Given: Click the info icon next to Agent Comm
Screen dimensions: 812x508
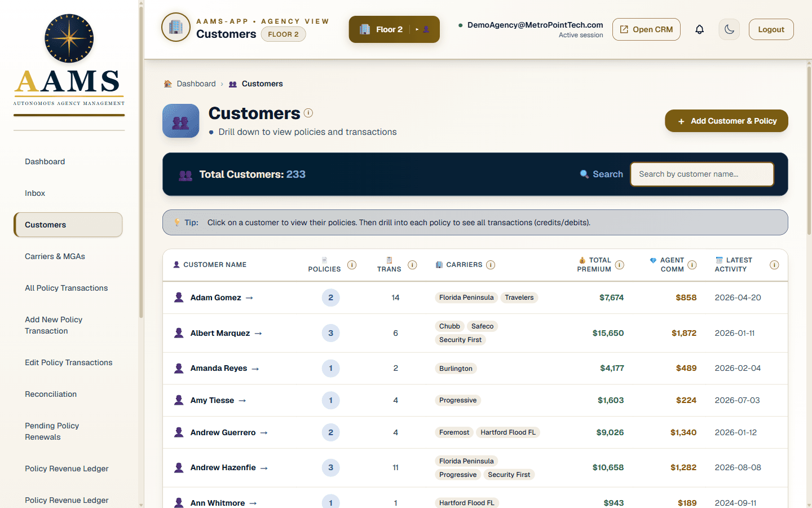Looking at the screenshot, I should 692,265.
